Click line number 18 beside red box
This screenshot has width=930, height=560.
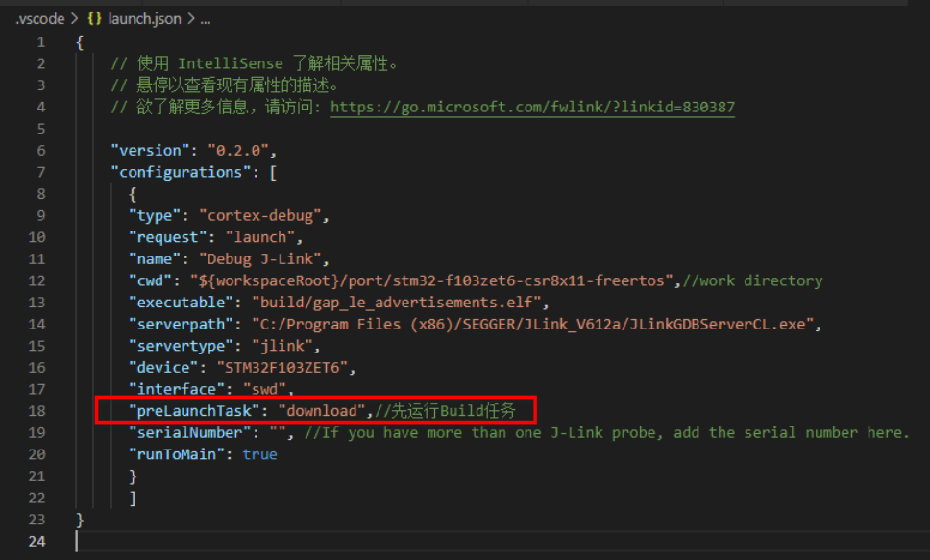pyautogui.click(x=37, y=410)
